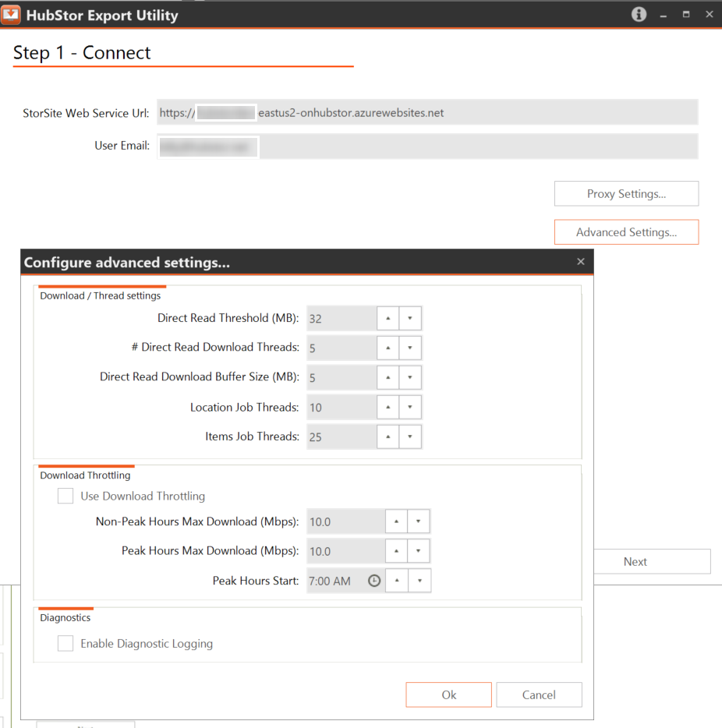Click 'Location Job Threads:' label

click(245, 407)
